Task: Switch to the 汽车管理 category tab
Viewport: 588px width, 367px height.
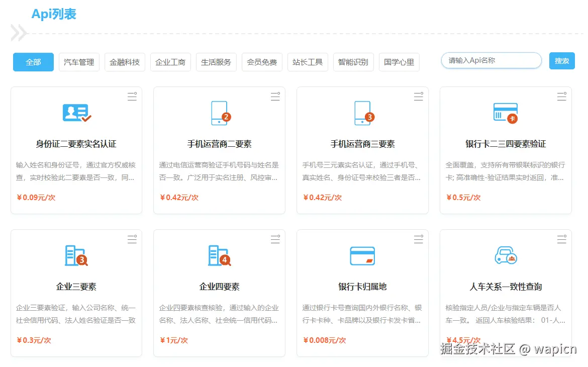Action: pyautogui.click(x=78, y=62)
